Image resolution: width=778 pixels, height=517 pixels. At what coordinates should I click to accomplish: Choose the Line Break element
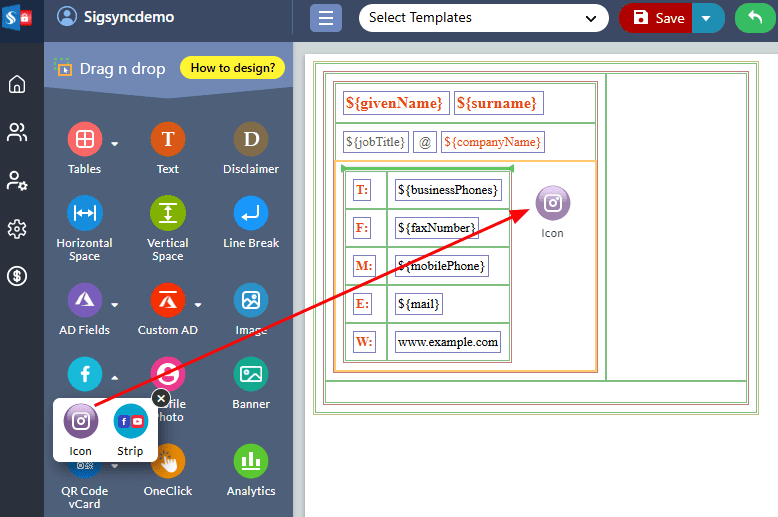[x=251, y=213]
